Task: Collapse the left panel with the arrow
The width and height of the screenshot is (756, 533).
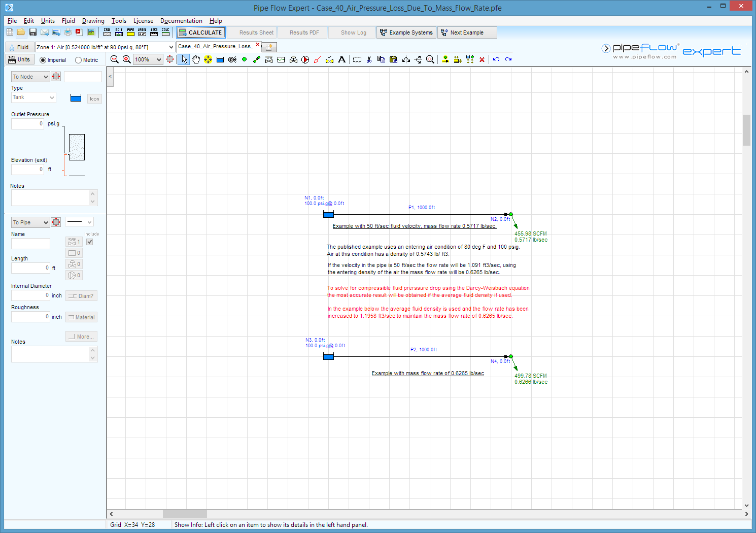Action: pyautogui.click(x=110, y=77)
